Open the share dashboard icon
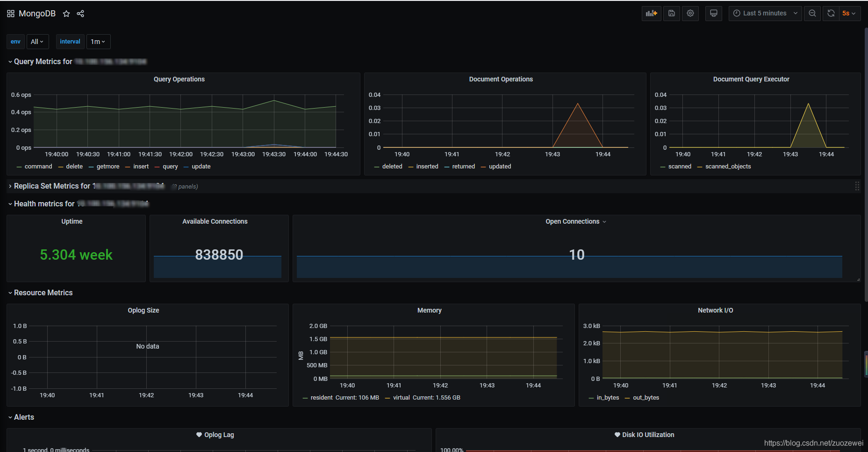Image resolution: width=868 pixels, height=452 pixels. 80,14
